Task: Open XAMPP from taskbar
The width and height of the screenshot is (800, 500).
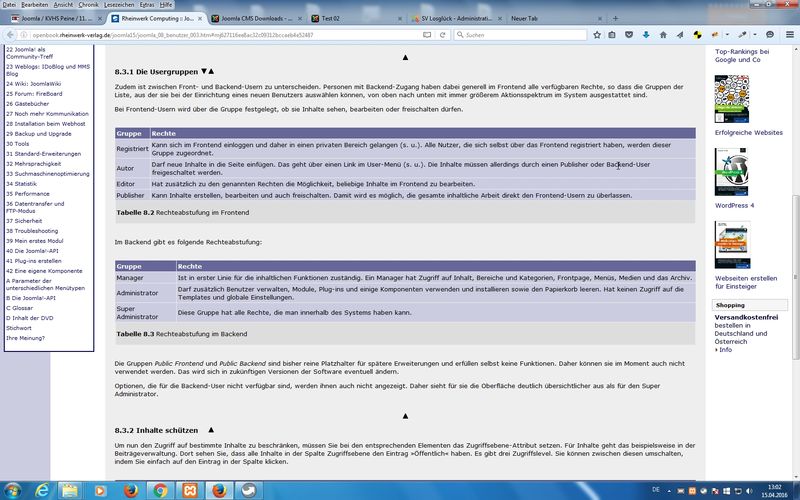Action: [190, 490]
